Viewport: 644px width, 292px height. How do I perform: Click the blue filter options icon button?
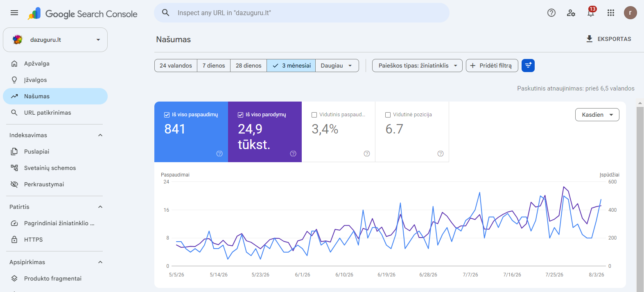(x=528, y=66)
